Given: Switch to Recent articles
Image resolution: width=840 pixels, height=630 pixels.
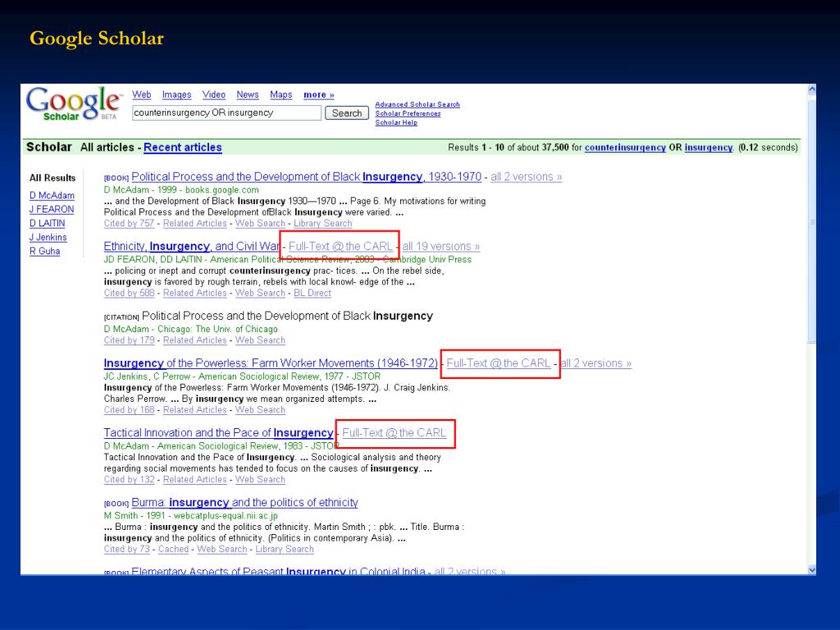Looking at the screenshot, I should pos(183,148).
